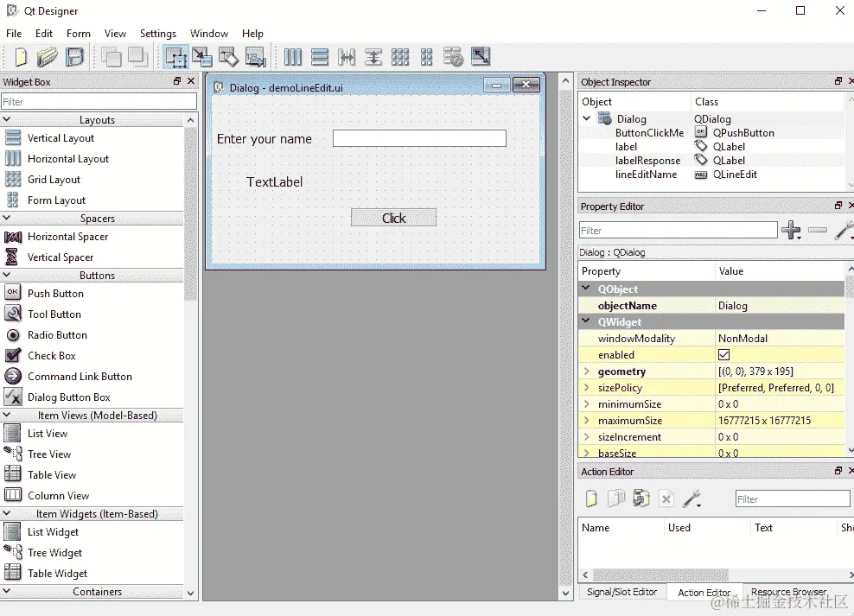Screen dimensions: 854x616
Task: Open the Settings menu
Action: (x=158, y=33)
